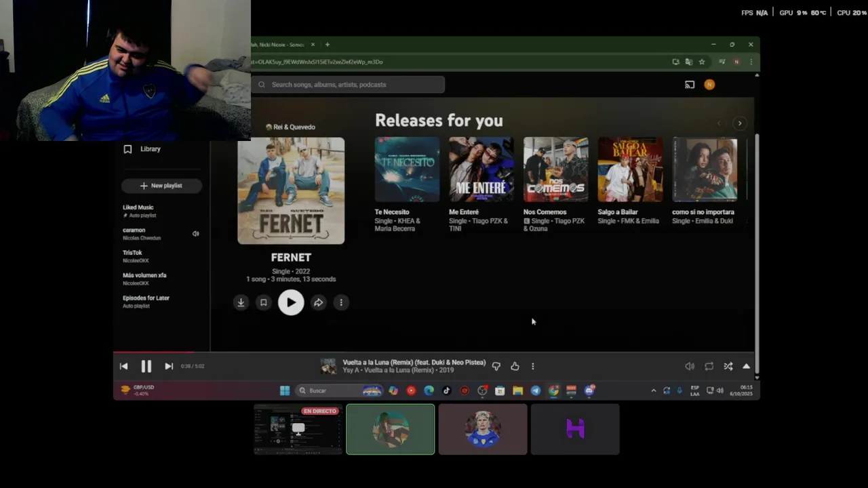Open the three-dot menu in the player bar

tap(532, 366)
